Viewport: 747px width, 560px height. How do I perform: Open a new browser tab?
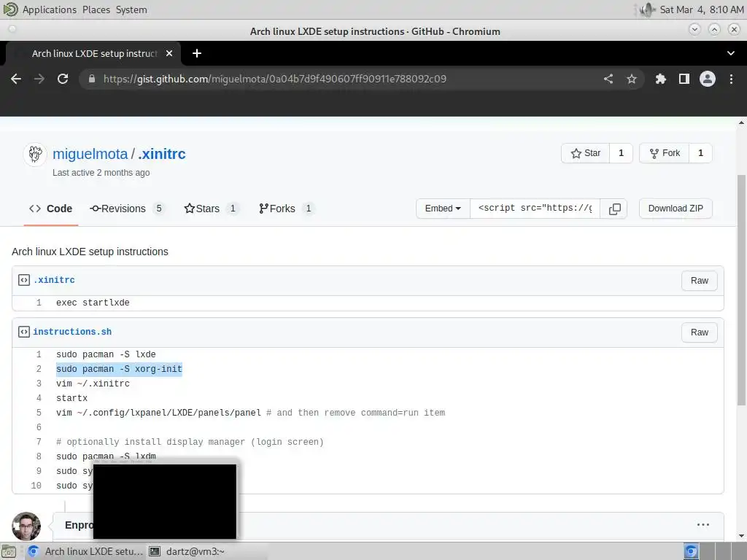pos(197,53)
